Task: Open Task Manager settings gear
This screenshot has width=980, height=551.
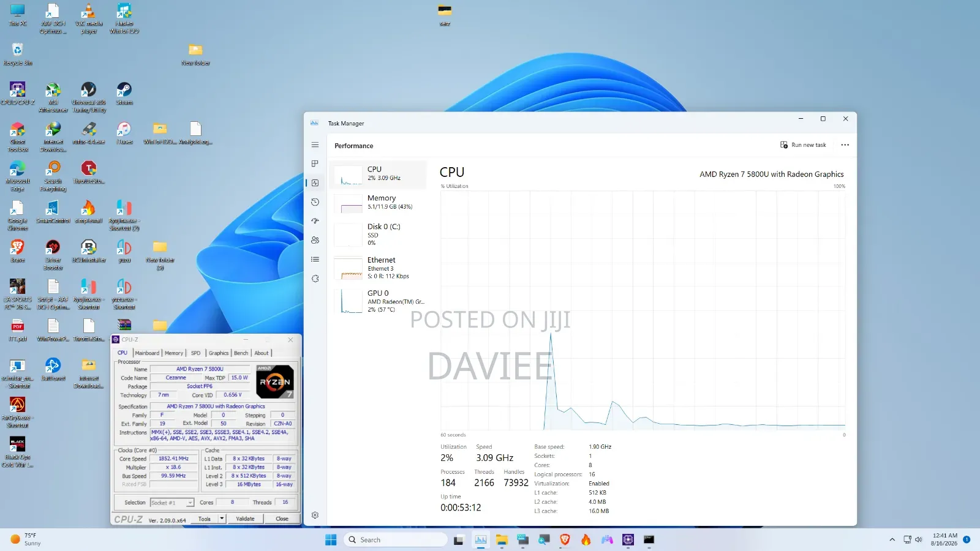Action: [315, 515]
